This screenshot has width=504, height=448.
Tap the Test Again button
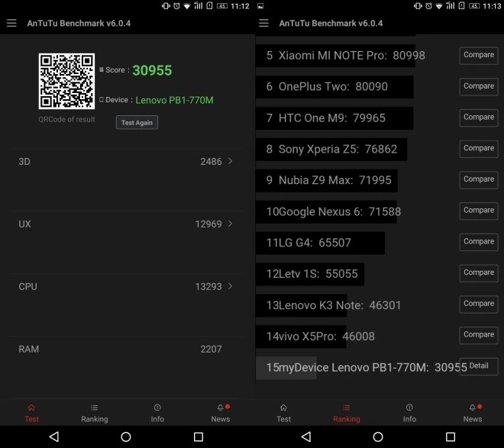click(137, 122)
